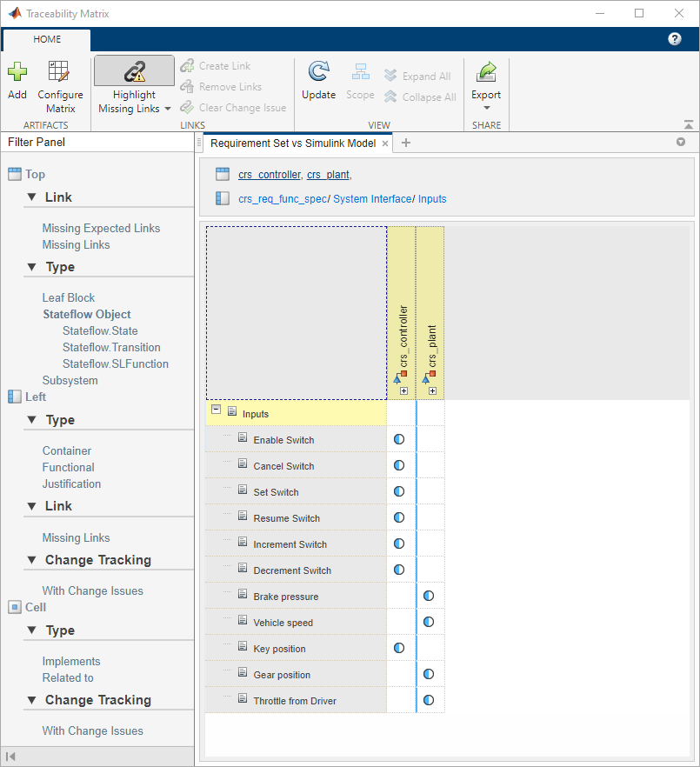Click Key position link cell icon
The width and height of the screenshot is (700, 767).
[399, 648]
